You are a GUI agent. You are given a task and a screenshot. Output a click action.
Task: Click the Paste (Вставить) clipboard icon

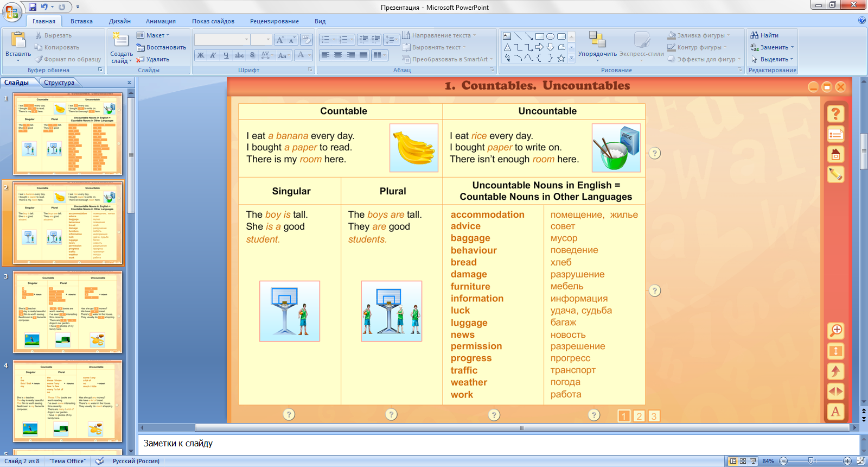(x=18, y=41)
